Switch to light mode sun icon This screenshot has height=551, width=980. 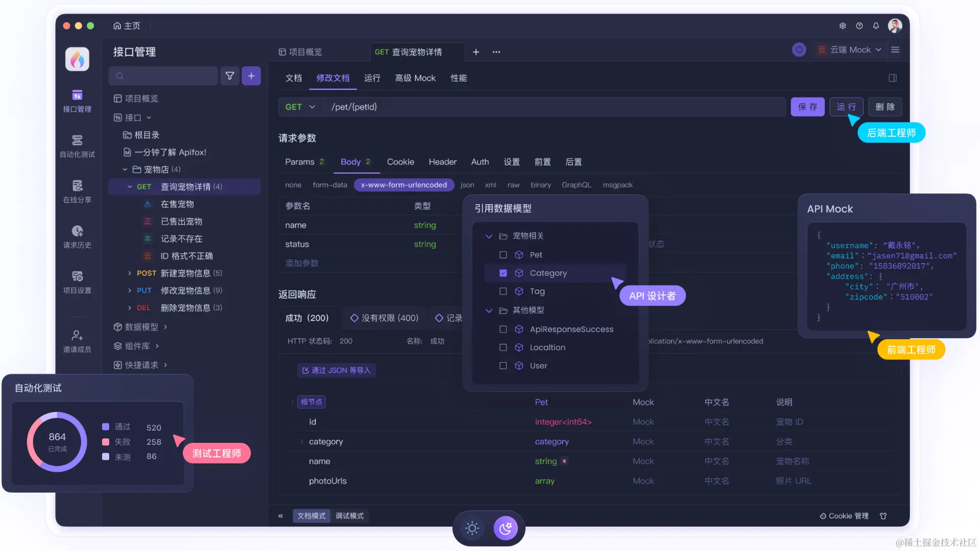coord(472,529)
